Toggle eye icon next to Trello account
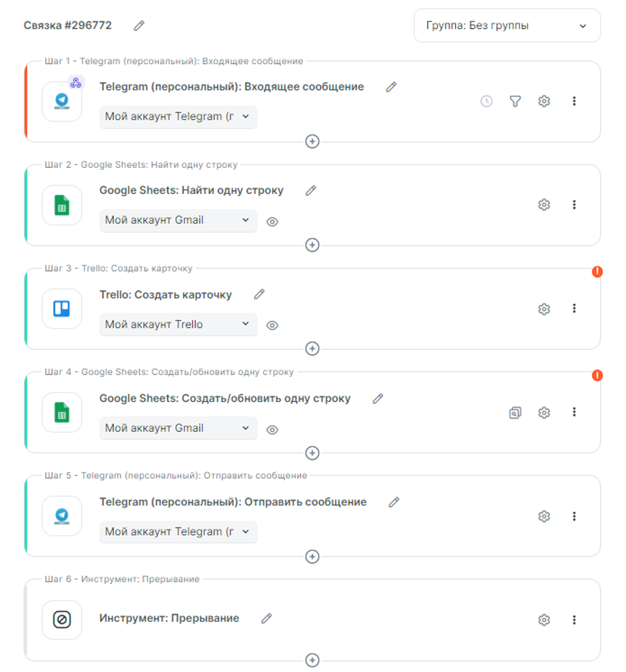The width and height of the screenshot is (626, 672). tap(272, 325)
